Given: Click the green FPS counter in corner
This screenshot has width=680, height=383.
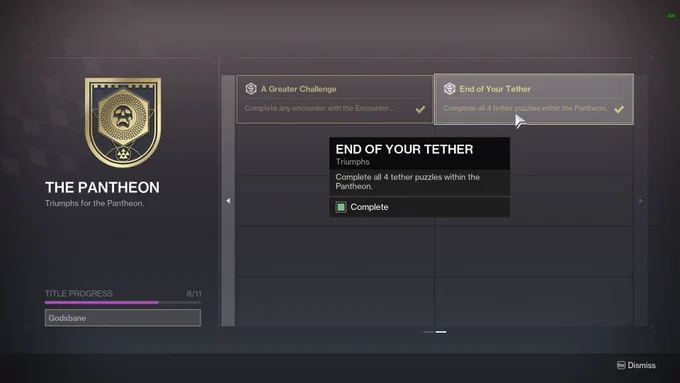Looking at the screenshot, I should 671,16.
